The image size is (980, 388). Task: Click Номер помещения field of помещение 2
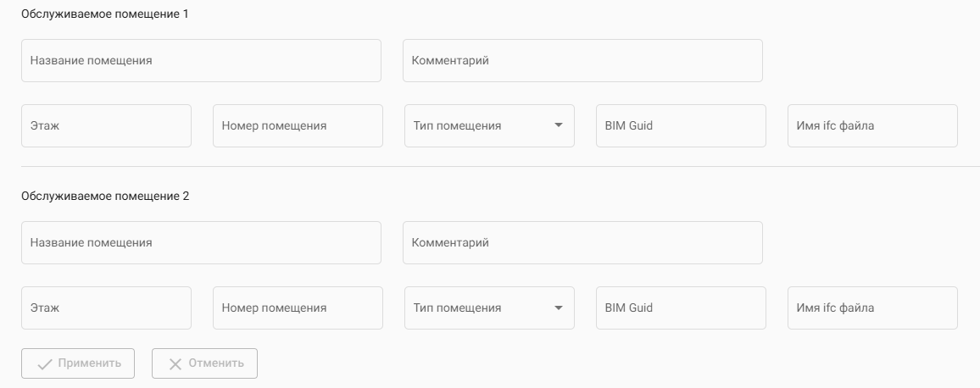298,308
